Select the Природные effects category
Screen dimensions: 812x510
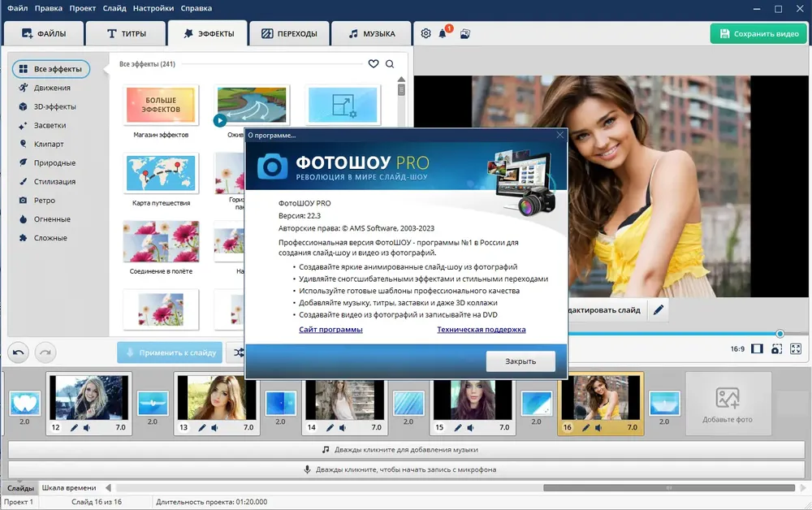(54, 162)
